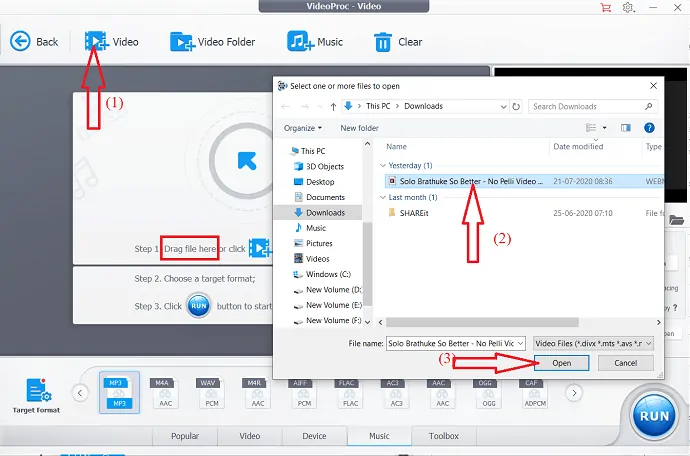
Task: Select Downloads in the navigation tree
Action: click(x=325, y=213)
